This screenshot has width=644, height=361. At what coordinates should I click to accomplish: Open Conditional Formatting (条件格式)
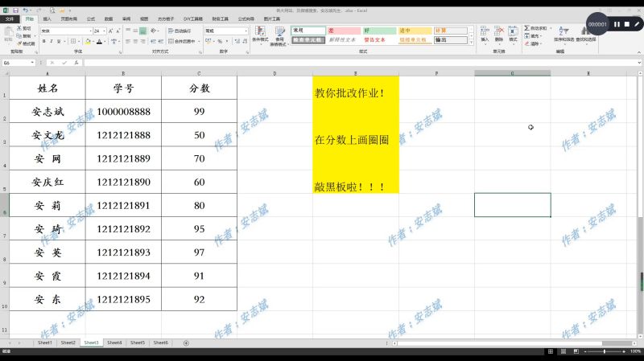[260, 35]
